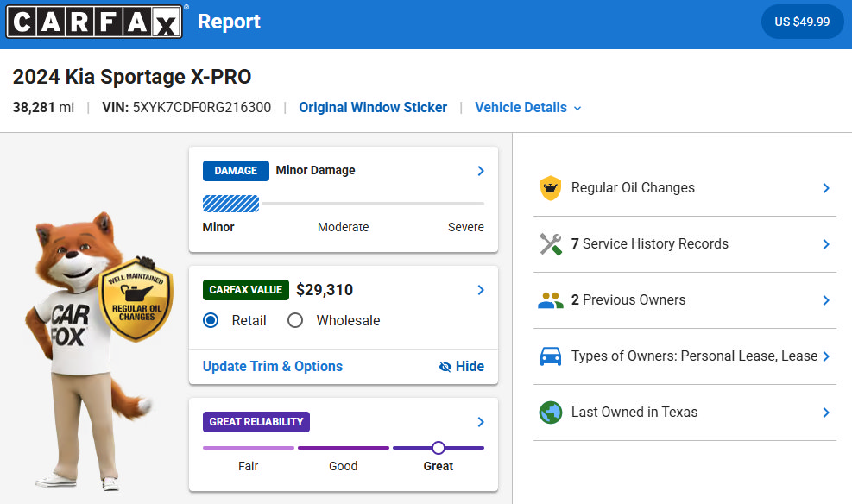Click the crossed-eye Hide icon
Viewport: 852px width, 504px height.
(445, 367)
